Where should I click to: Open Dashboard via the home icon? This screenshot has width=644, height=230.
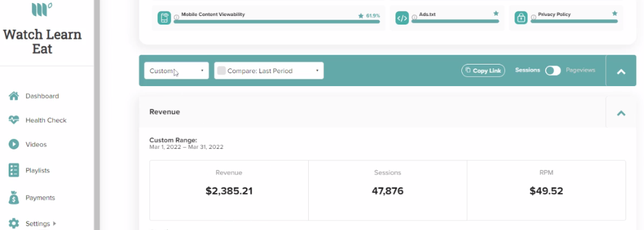click(14, 96)
